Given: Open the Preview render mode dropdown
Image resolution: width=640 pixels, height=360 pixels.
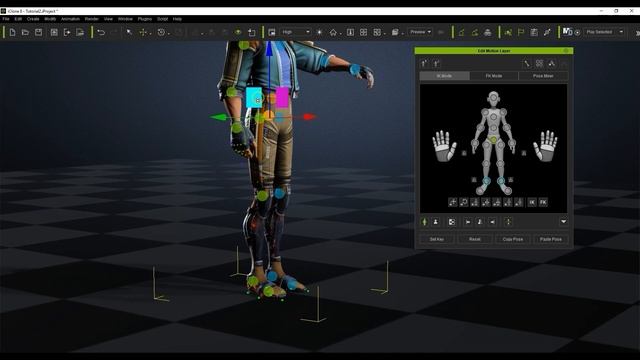Looking at the screenshot, I should coord(420,32).
